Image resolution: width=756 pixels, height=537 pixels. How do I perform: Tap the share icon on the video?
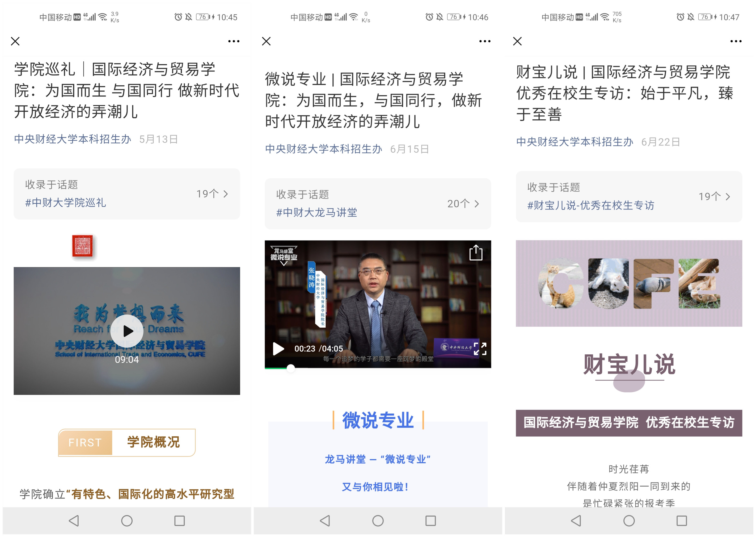475,253
